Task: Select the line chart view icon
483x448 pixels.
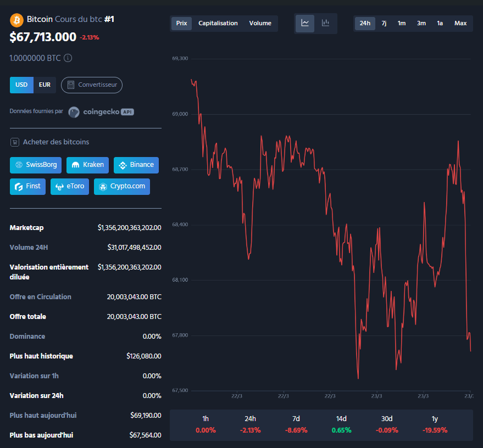Action: (305, 23)
